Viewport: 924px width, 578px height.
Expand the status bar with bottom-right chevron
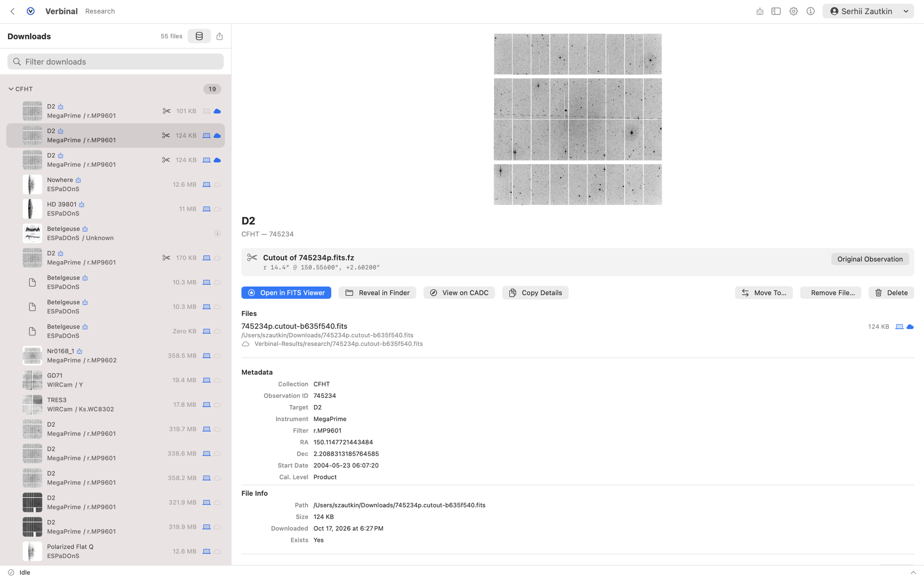913,572
